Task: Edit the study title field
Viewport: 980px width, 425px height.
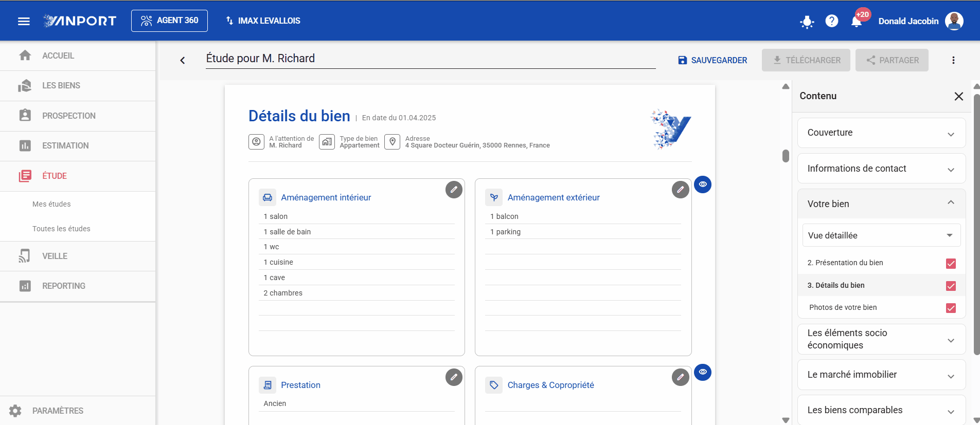Action: tap(431, 59)
